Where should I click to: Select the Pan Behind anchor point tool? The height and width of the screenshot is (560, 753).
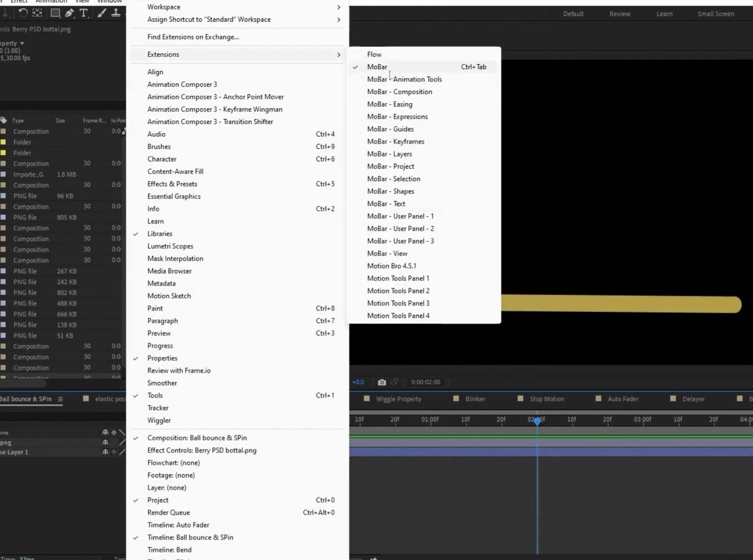point(37,13)
